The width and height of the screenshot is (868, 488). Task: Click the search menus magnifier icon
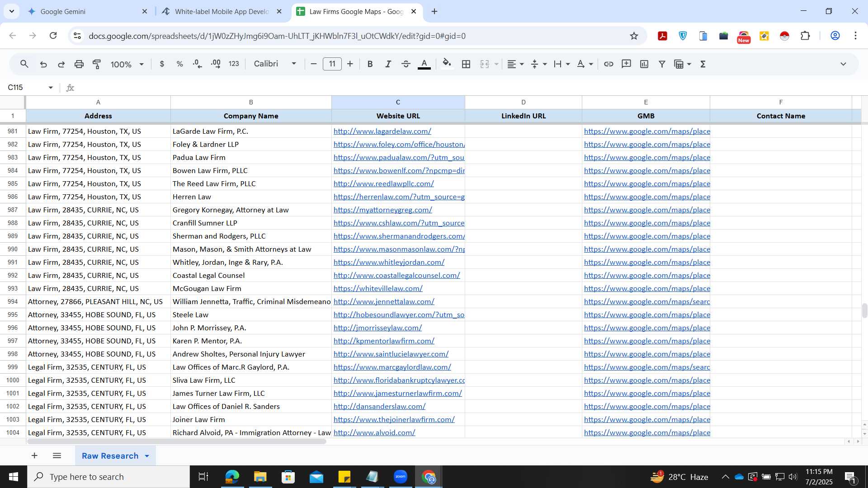24,64
